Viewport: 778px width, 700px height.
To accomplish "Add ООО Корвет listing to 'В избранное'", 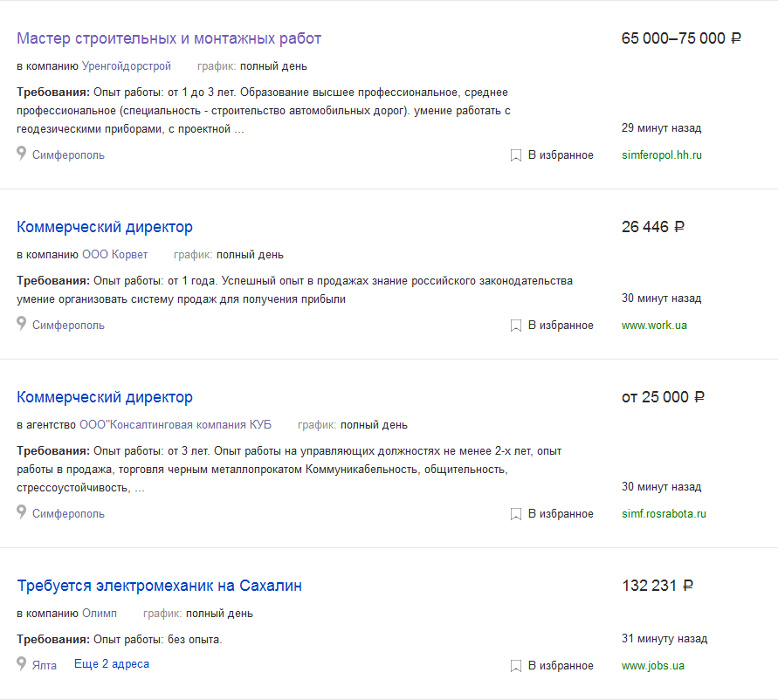I will pyautogui.click(x=561, y=325).
